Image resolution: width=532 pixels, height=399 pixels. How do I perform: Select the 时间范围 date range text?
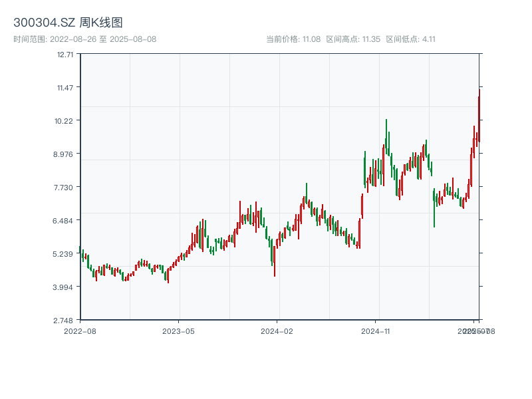coord(84,39)
